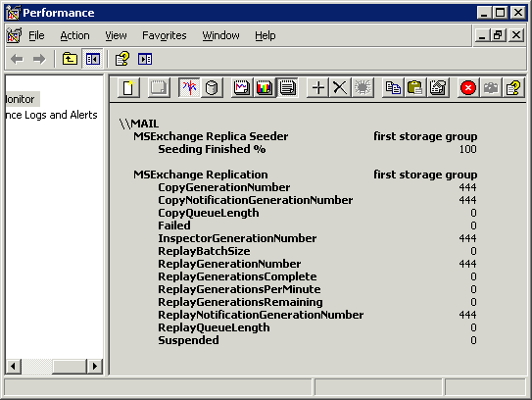Select InspectorGenerationNumber counter
Image resolution: width=532 pixels, height=400 pixels.
[237, 238]
